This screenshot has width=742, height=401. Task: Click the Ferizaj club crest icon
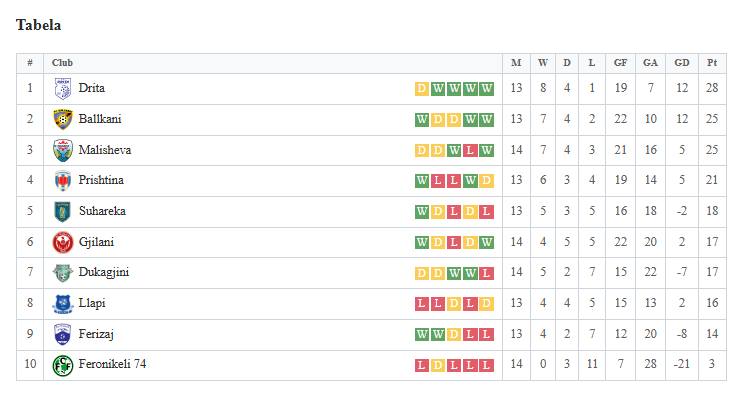(x=62, y=334)
